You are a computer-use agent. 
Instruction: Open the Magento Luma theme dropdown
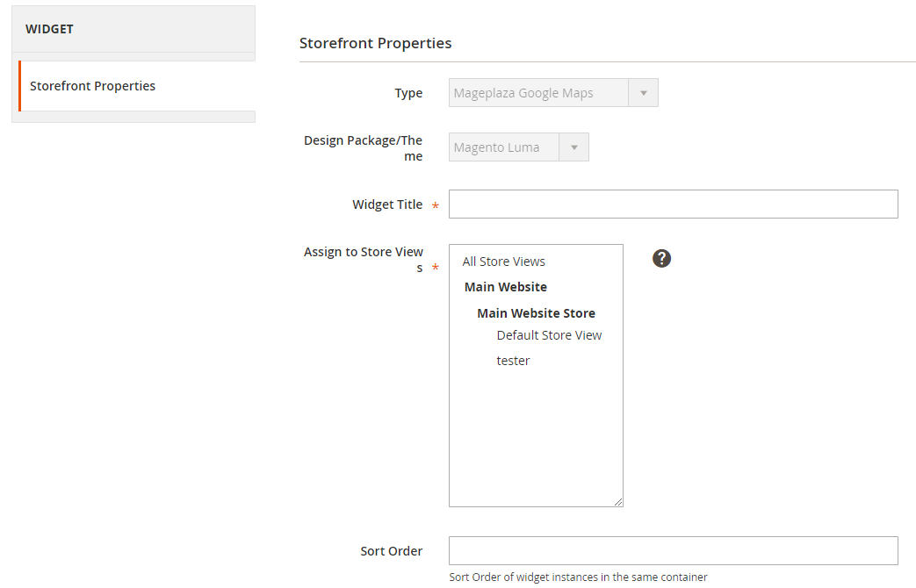(x=505, y=147)
